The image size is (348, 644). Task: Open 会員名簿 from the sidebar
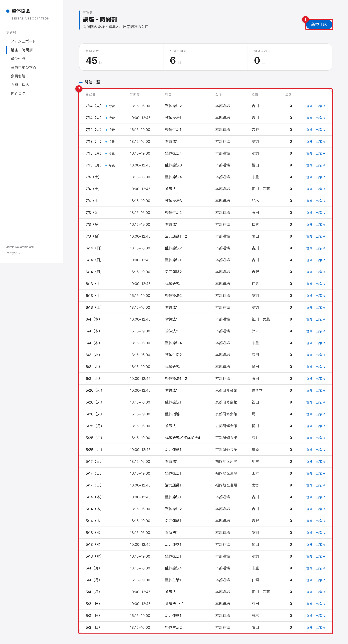click(18, 76)
